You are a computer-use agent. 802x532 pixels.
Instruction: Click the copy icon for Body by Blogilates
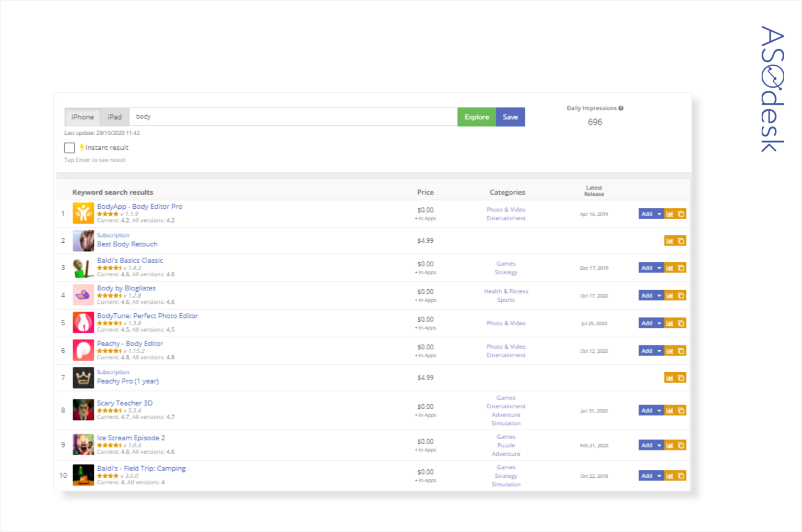click(x=681, y=295)
